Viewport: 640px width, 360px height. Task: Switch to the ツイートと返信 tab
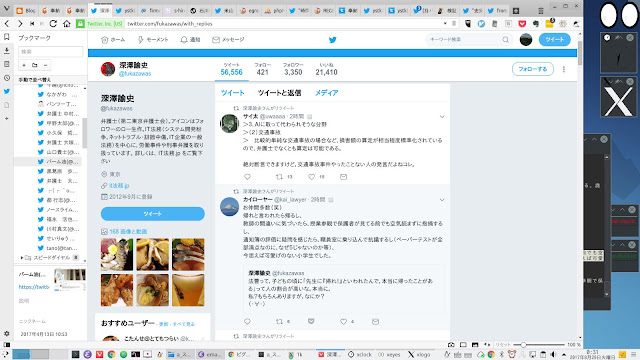click(280, 93)
